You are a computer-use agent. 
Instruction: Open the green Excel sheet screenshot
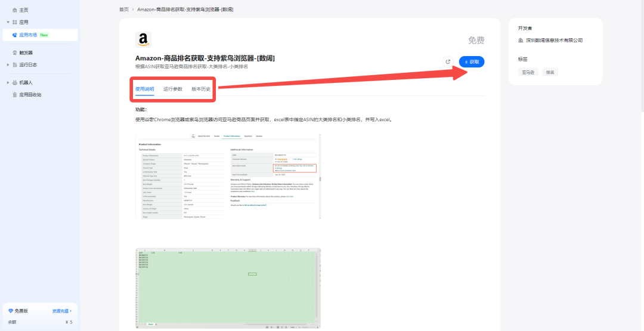click(x=228, y=288)
